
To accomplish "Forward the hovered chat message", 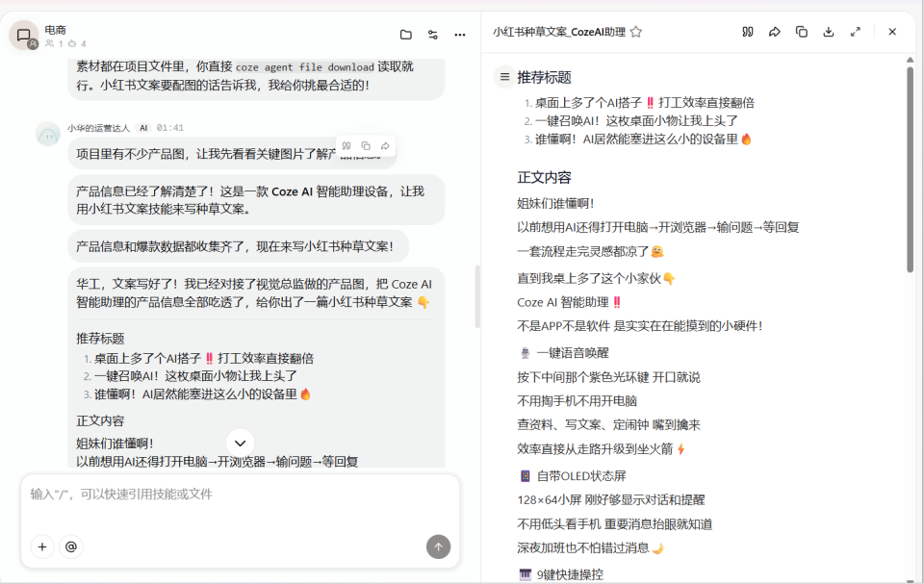I will click(385, 145).
